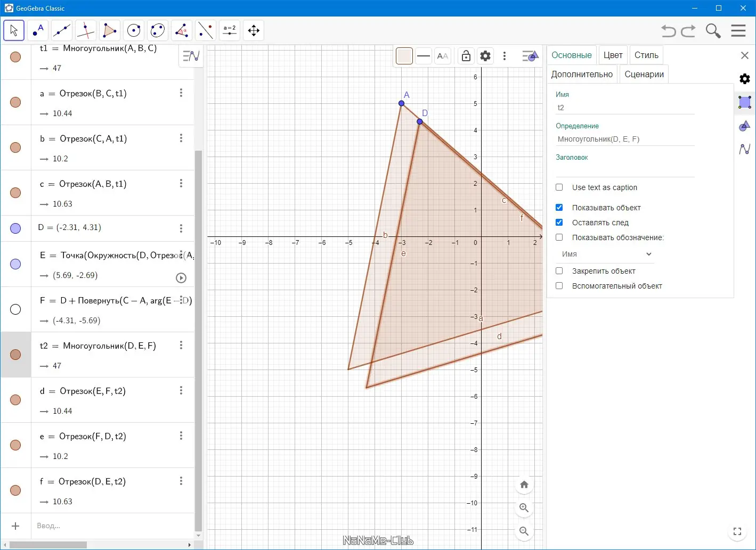Screen dimensions: 756x550
Task: Open the Имя label style dropdown
Action: pyautogui.click(x=605, y=254)
